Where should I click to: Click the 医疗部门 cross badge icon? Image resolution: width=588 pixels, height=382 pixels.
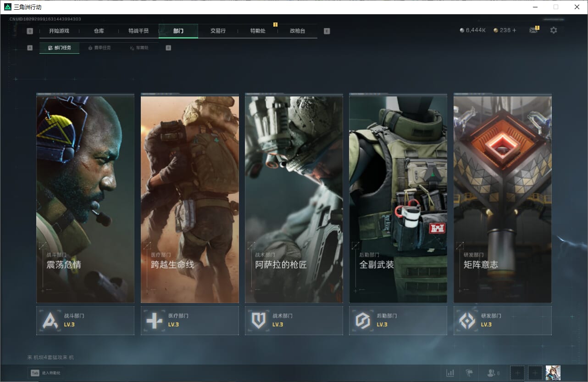[x=154, y=320]
